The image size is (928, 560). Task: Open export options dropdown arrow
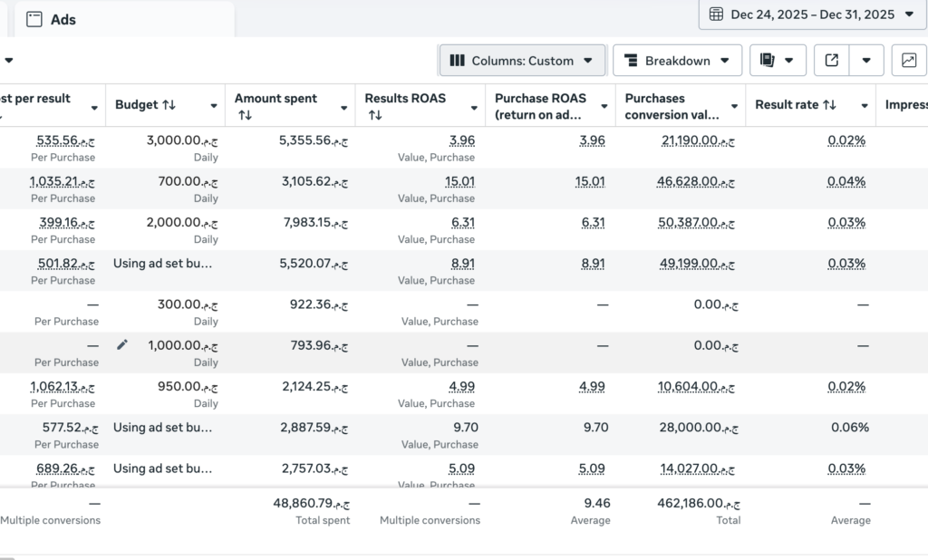(866, 61)
